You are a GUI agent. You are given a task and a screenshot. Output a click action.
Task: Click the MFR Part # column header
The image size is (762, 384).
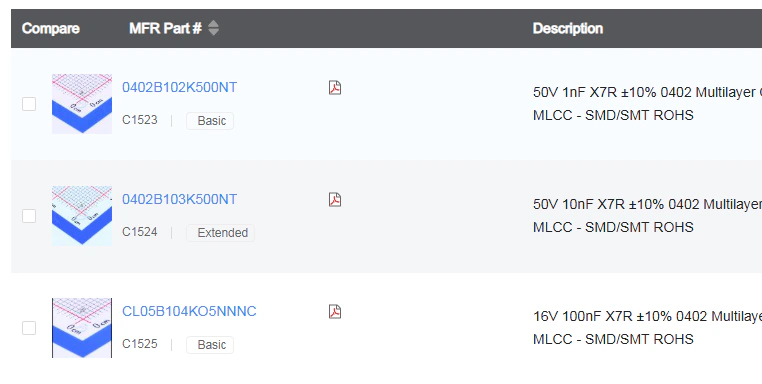(165, 28)
